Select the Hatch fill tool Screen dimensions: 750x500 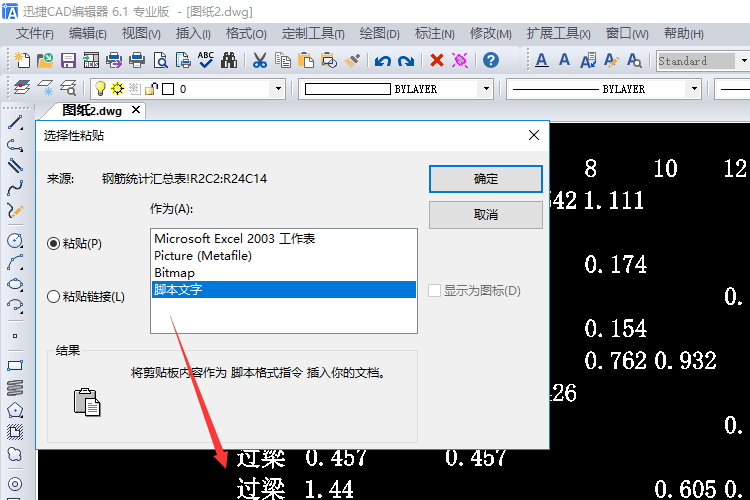tap(15, 432)
